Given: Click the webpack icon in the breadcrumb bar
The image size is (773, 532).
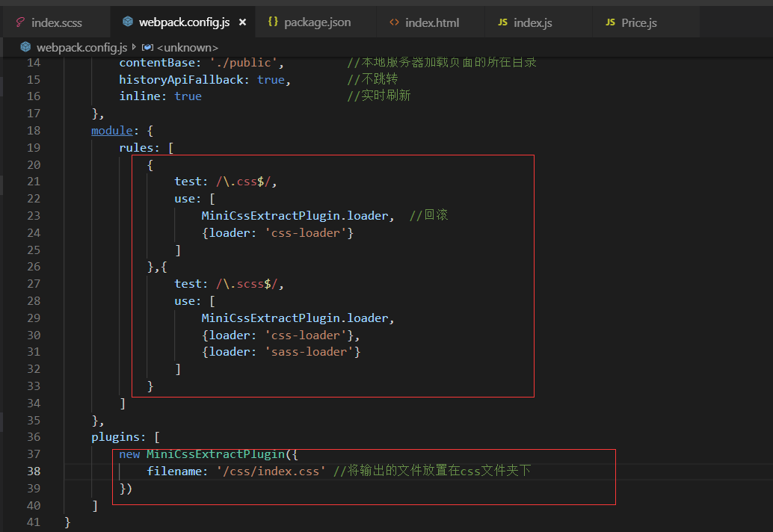Looking at the screenshot, I should (x=25, y=46).
